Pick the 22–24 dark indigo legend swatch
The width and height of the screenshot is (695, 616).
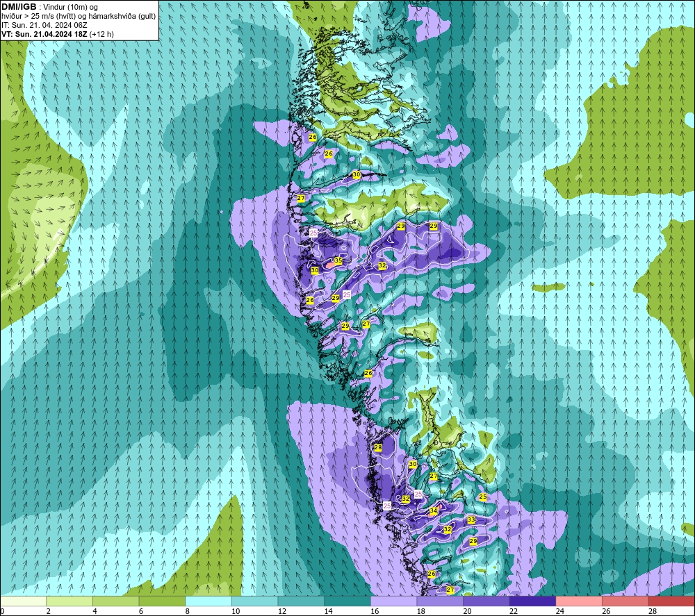(x=533, y=601)
